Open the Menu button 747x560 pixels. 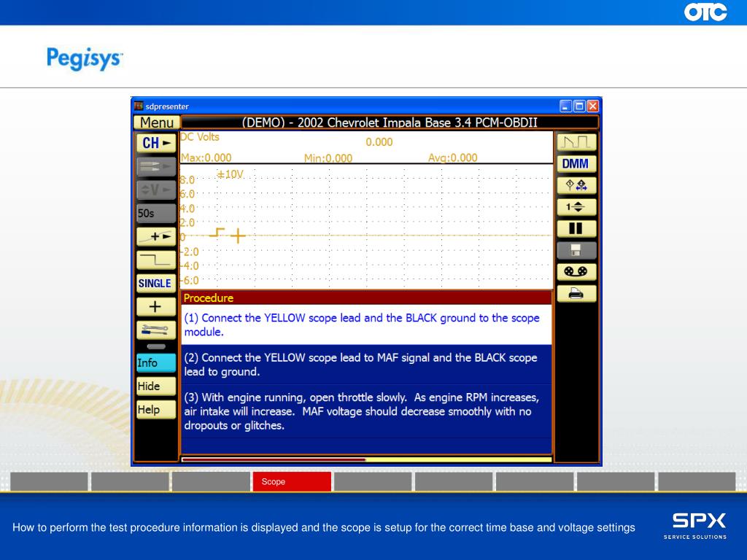(157, 122)
